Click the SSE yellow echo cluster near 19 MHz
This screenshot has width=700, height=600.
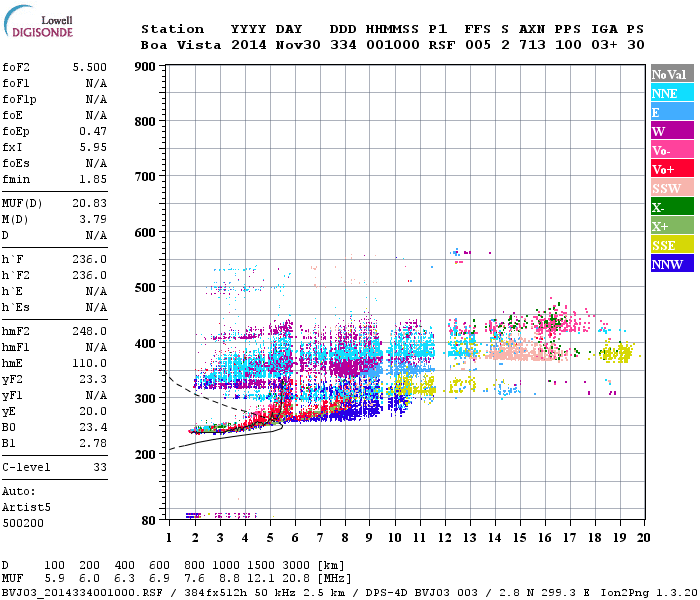(616, 353)
